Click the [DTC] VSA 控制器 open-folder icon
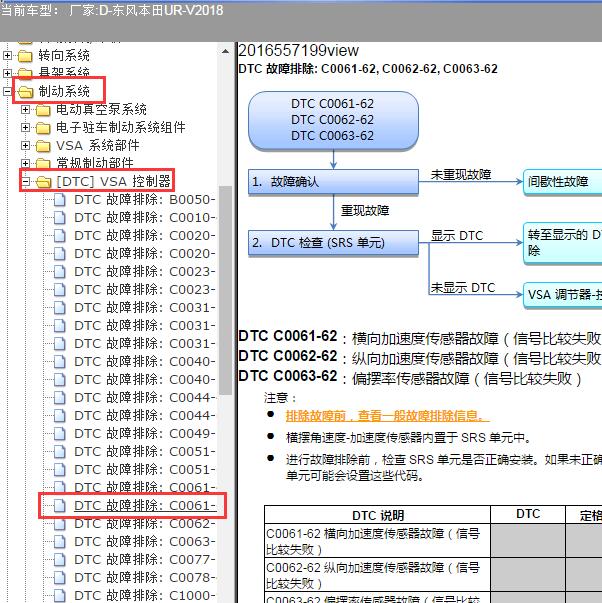 pos(42,182)
